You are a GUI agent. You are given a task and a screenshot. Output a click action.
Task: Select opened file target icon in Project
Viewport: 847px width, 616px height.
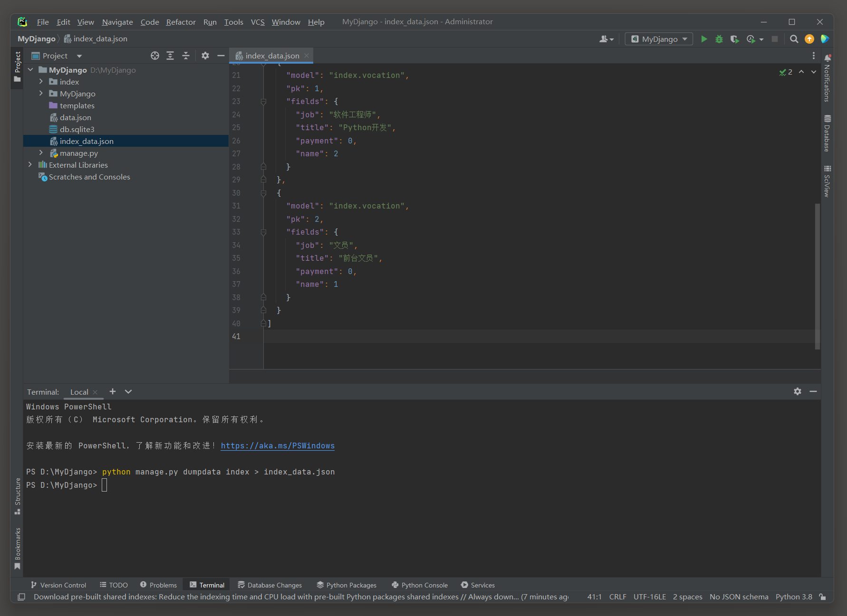coord(155,56)
